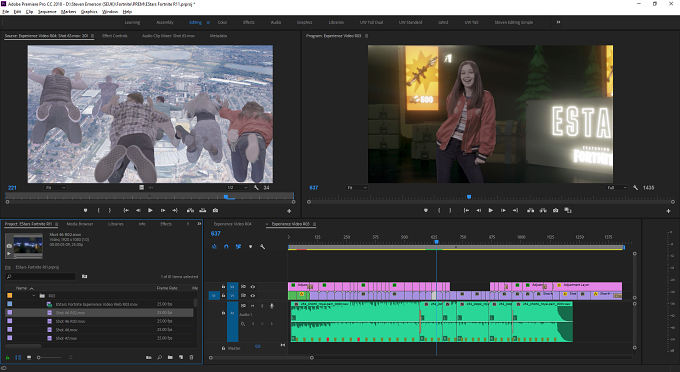Toggle nest sequence insert mode icon
Image resolution: width=680 pixels, height=372 pixels.
(x=214, y=246)
